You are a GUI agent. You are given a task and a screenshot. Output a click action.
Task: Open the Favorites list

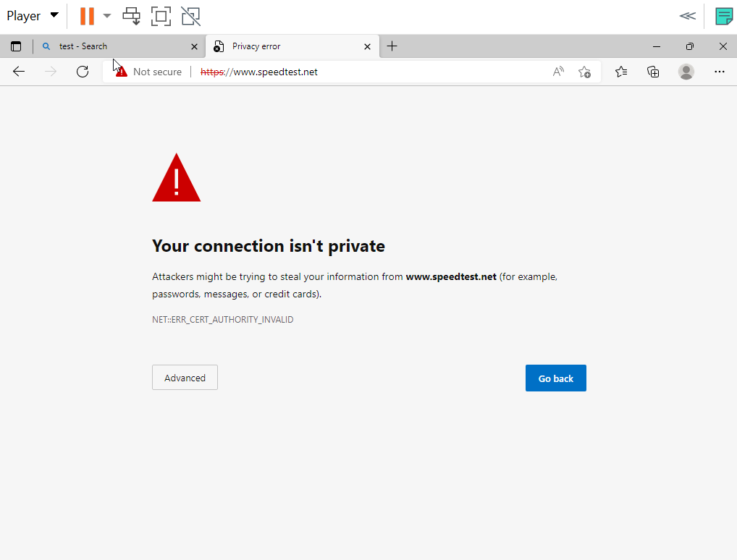pos(621,72)
